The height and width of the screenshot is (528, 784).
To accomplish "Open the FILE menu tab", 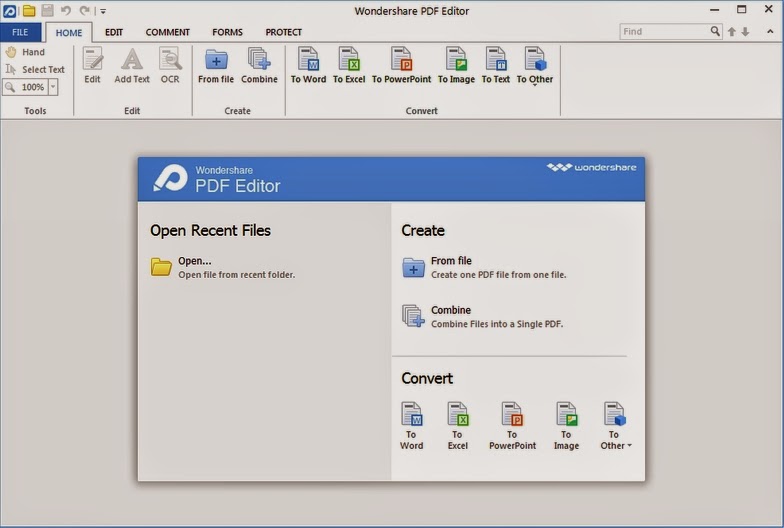I will coord(20,32).
